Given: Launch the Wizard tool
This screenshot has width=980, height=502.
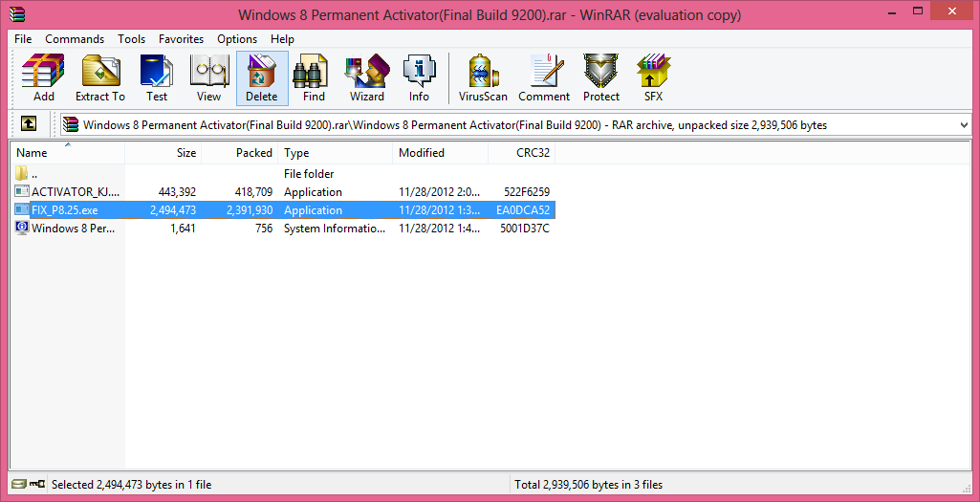Looking at the screenshot, I should pyautogui.click(x=367, y=78).
